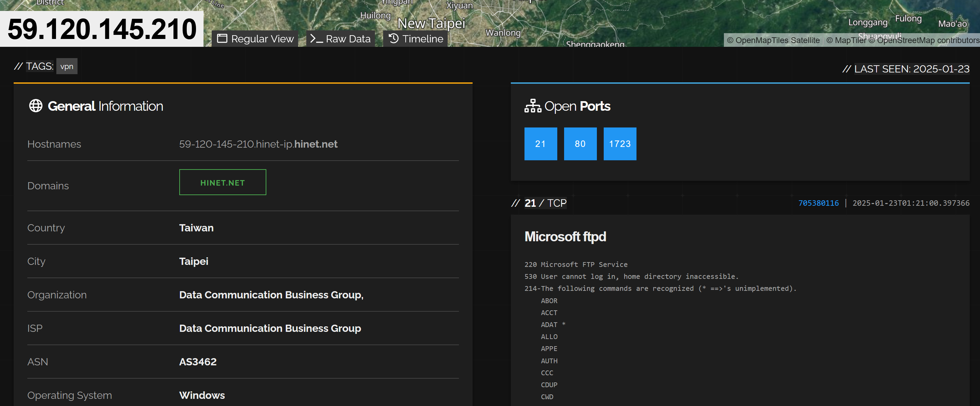
Task: Click the ADAT * command entry
Action: (x=553, y=325)
